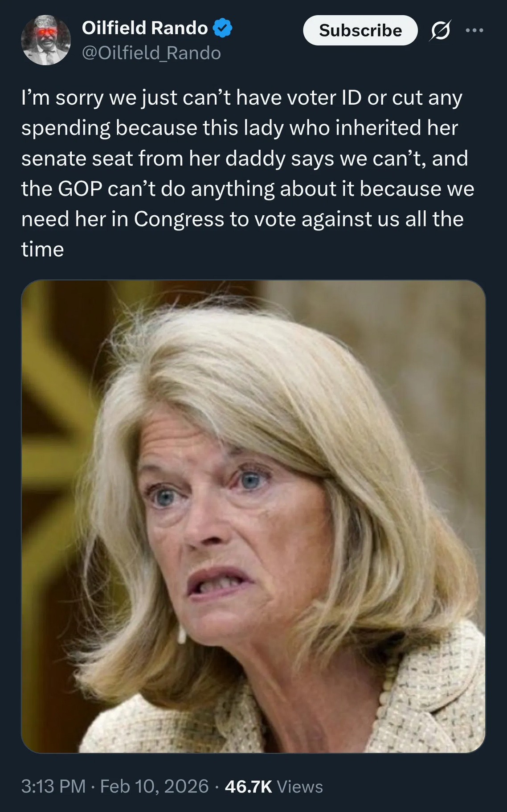View the 46.7K views count
507x812 pixels.
248,786
